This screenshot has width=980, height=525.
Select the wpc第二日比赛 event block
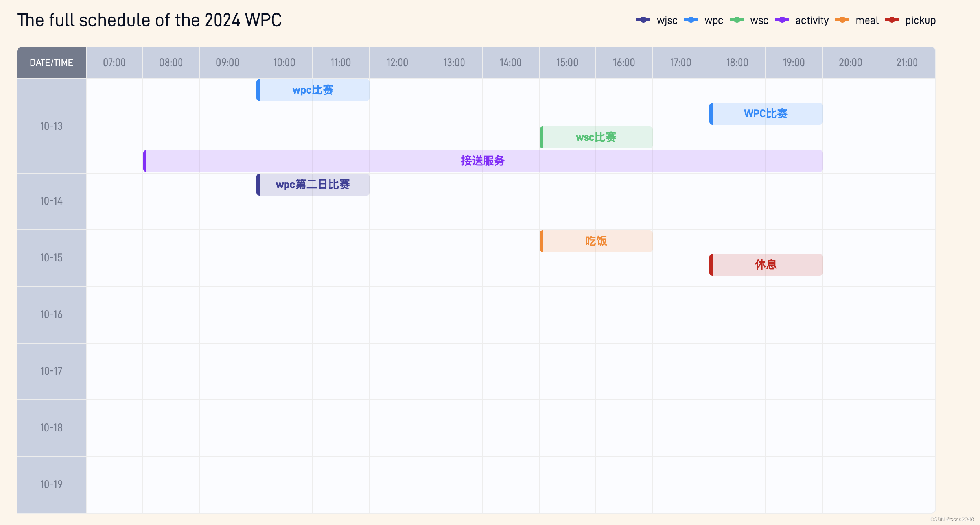point(313,185)
